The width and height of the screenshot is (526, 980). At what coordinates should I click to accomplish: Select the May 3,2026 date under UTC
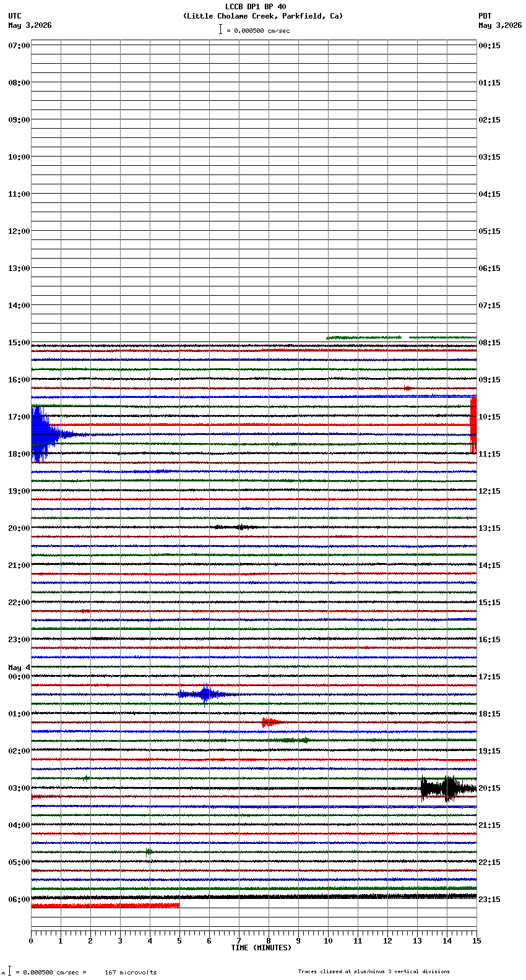click(30, 25)
